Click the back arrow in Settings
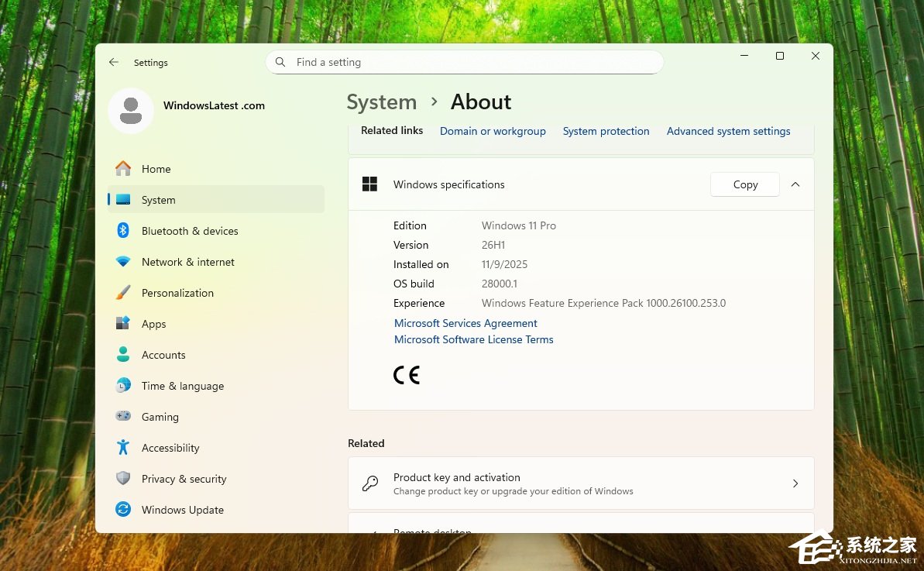The height and width of the screenshot is (571, 924). point(114,62)
